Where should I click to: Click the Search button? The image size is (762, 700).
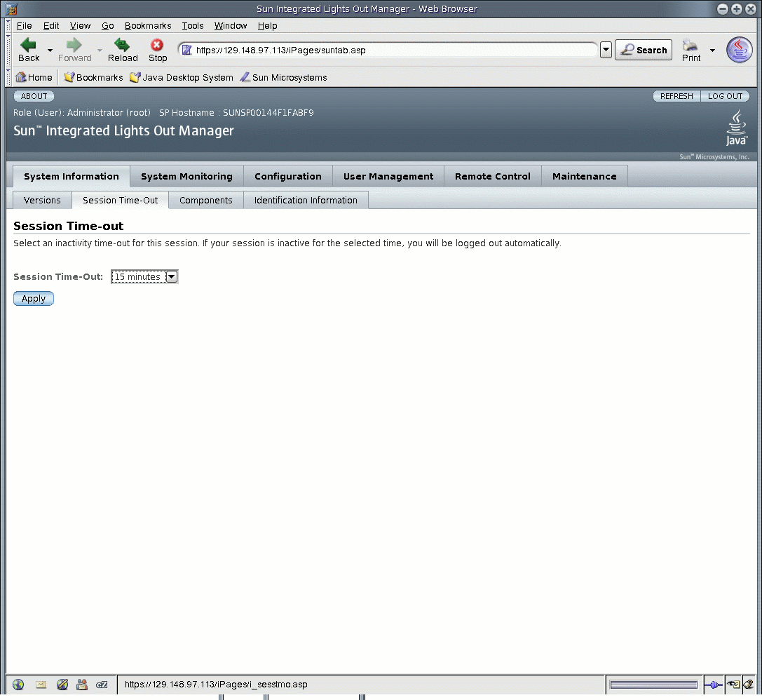coord(644,50)
